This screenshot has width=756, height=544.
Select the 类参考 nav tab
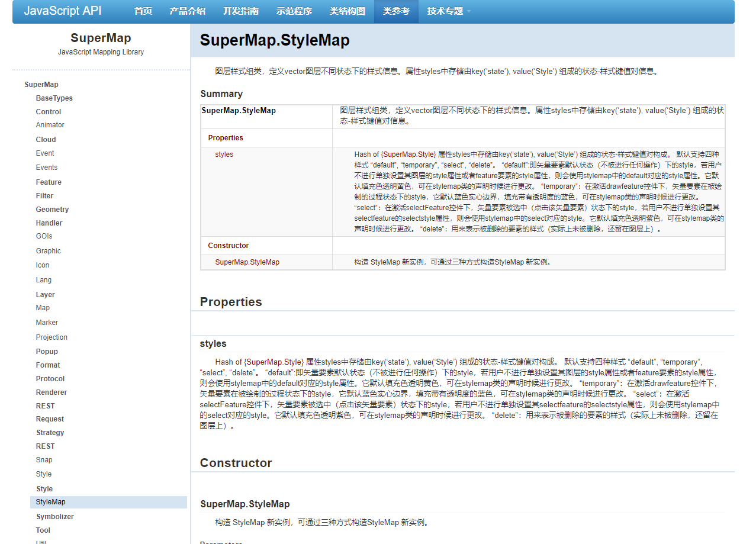click(396, 11)
